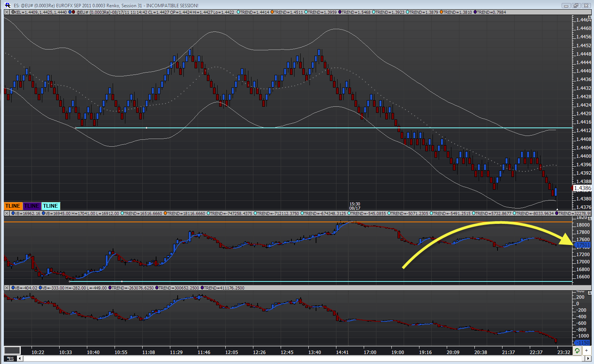Click the orange TREND=1.4511 legend marker
This screenshot has height=364, width=594.
pos(272,12)
